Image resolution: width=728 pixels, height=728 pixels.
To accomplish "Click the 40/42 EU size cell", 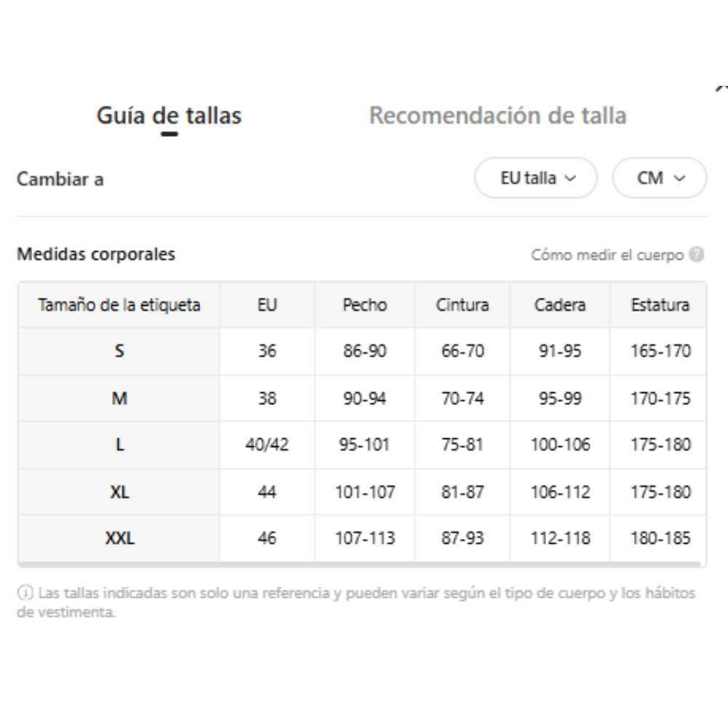I will 267,445.
